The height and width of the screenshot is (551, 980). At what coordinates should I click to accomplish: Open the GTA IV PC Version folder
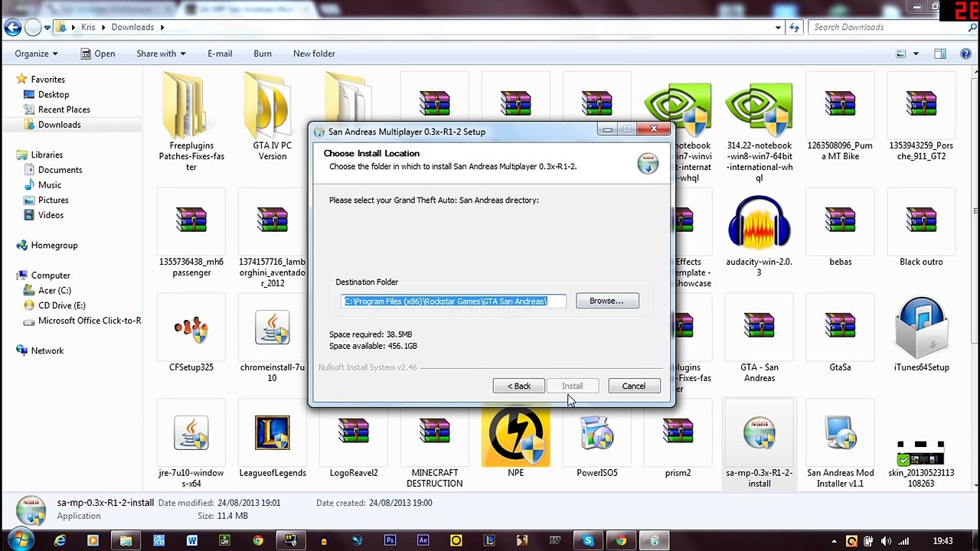pyautogui.click(x=273, y=117)
